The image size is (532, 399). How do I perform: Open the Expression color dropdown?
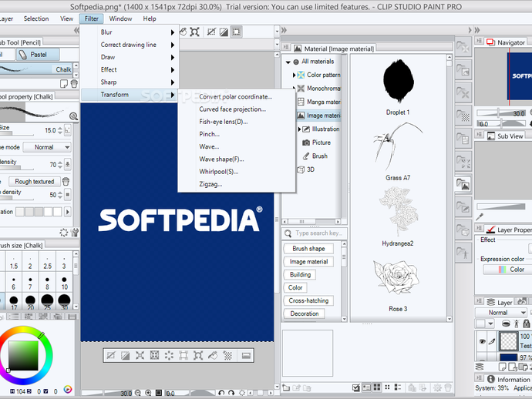point(507,270)
